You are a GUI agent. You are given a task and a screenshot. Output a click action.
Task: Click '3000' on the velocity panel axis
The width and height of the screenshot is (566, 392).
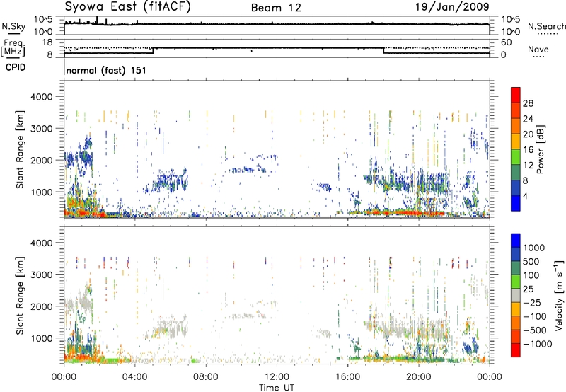click(42, 275)
